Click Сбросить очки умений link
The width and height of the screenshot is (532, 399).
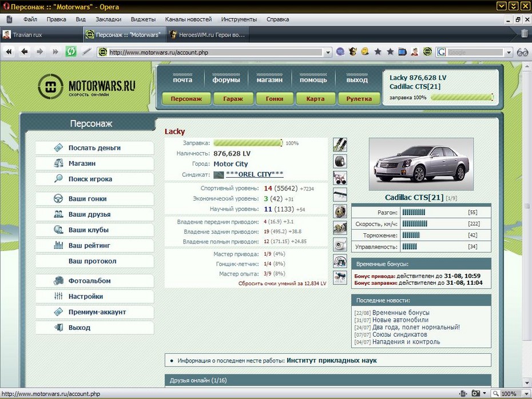coord(282,284)
